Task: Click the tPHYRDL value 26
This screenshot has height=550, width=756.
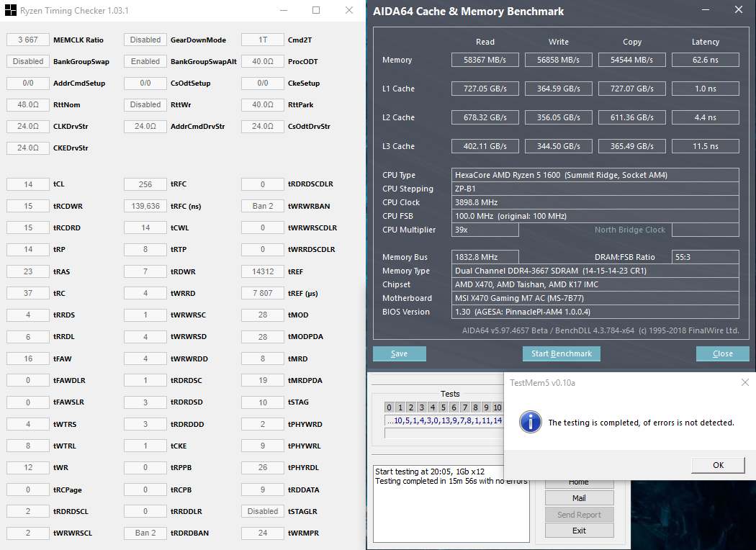Action: [263, 468]
